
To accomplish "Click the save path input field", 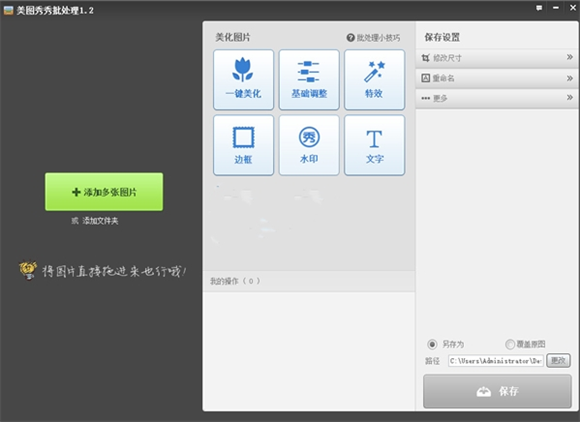I will (496, 361).
